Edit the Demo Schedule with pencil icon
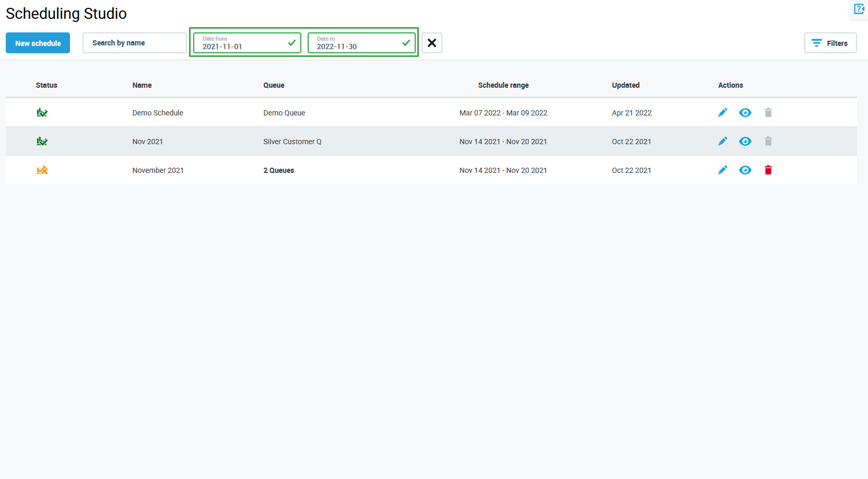868x479 pixels. [722, 113]
